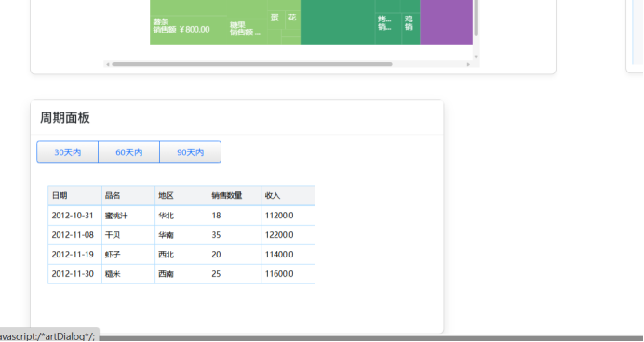Image resolution: width=644 pixels, height=342 pixels.
Task: Select the 蛋 treemap cell
Action: 276,20
